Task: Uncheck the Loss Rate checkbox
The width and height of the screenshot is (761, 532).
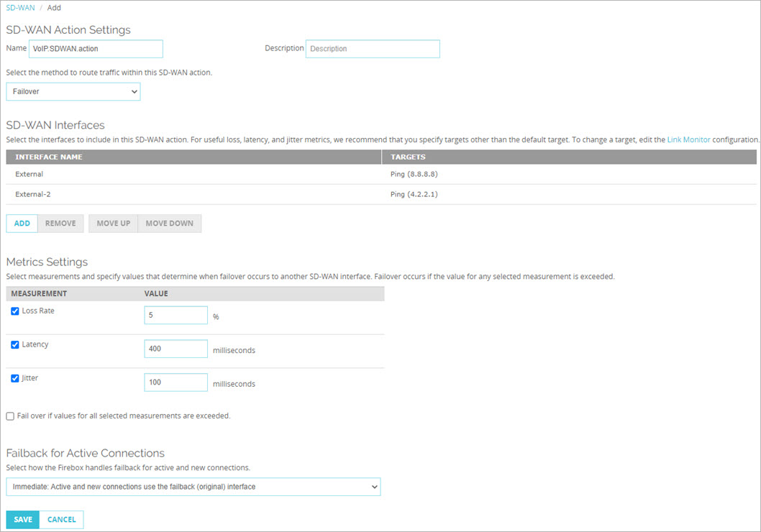Action: point(15,311)
